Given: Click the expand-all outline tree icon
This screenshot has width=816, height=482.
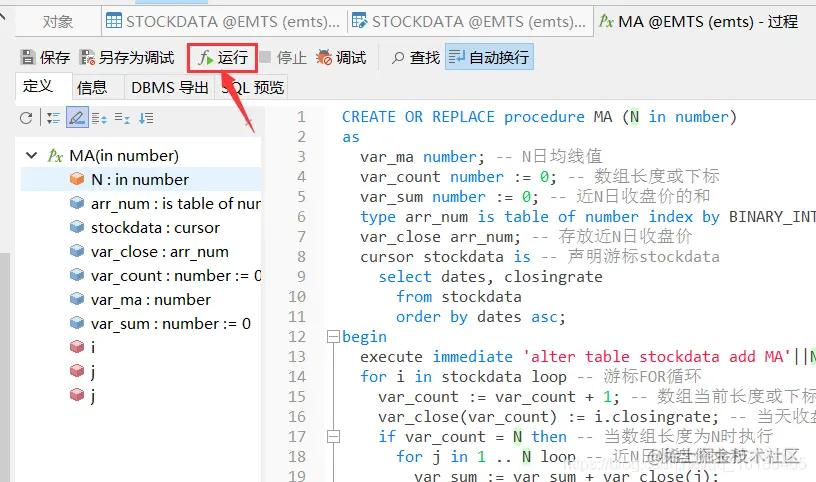Looking at the screenshot, I should (x=53, y=118).
